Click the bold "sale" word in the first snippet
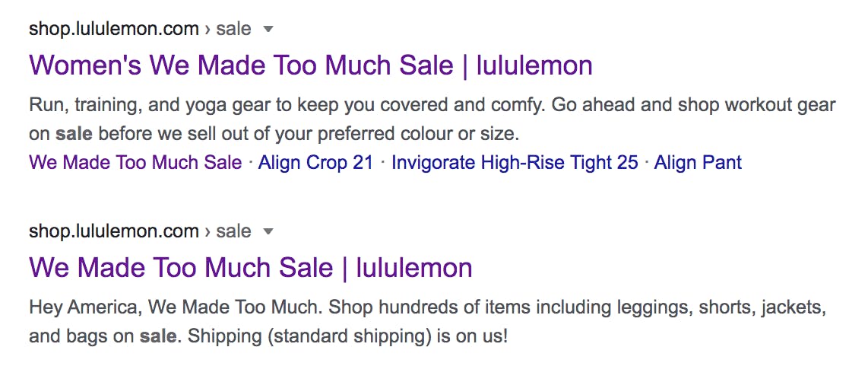 point(74,135)
